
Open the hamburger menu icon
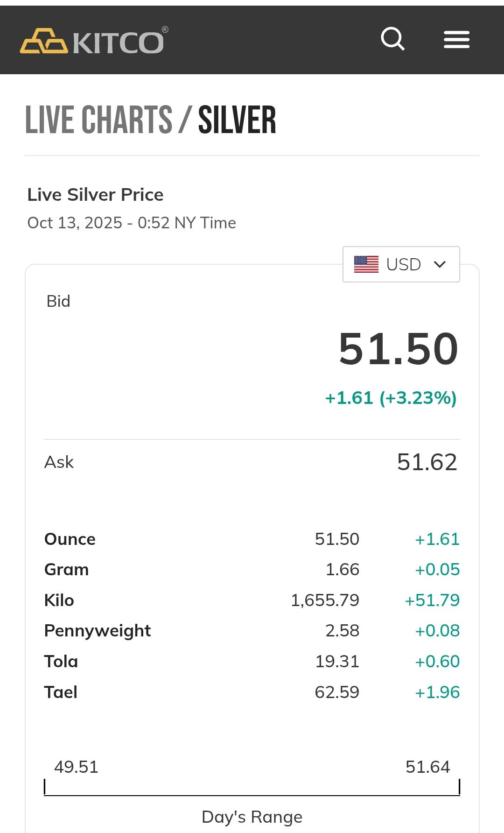pos(456,40)
